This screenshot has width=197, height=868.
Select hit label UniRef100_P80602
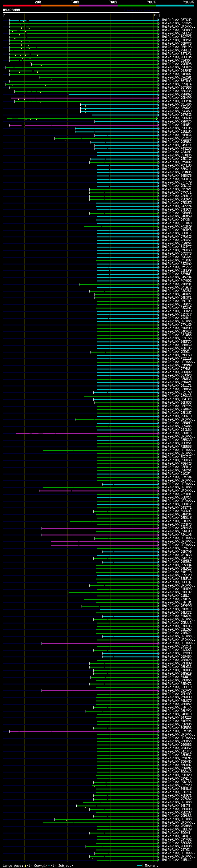(176, 108)
